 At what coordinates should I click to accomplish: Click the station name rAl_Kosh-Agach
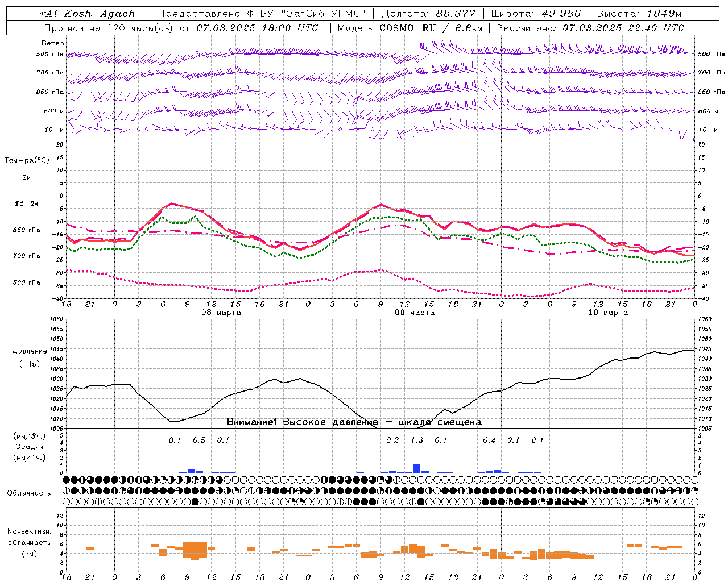[88, 14]
